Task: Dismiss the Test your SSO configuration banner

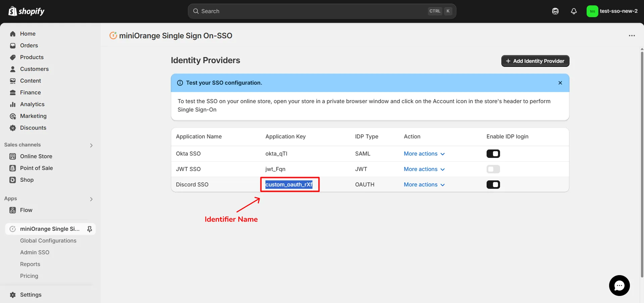Action: [560, 83]
